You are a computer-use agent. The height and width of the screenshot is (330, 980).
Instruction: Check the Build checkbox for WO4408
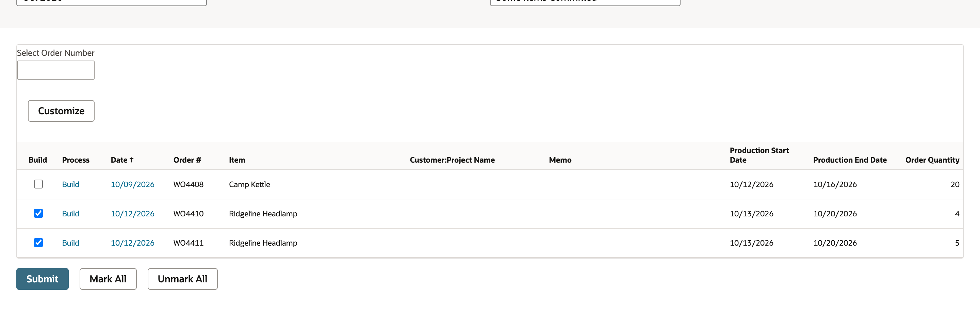pyautogui.click(x=38, y=184)
